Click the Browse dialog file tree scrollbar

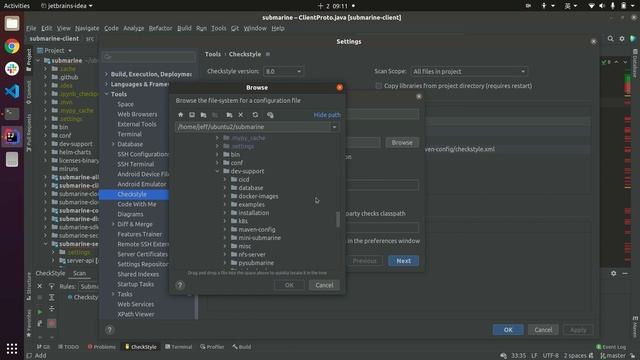[338, 219]
